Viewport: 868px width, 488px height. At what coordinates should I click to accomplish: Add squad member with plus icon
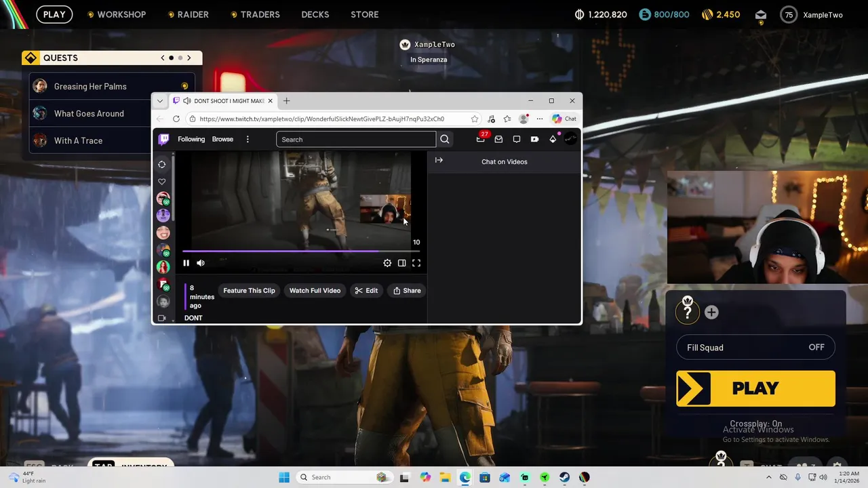click(711, 312)
